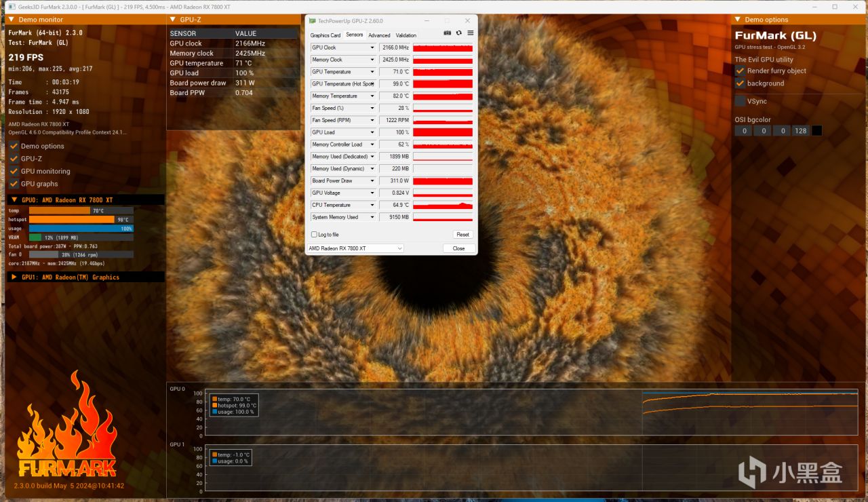
Task: Open the Memory Controller Load dropdown
Action: [x=372, y=144]
